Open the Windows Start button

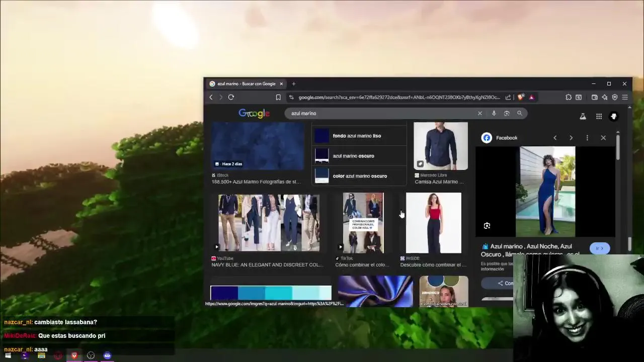(8, 355)
